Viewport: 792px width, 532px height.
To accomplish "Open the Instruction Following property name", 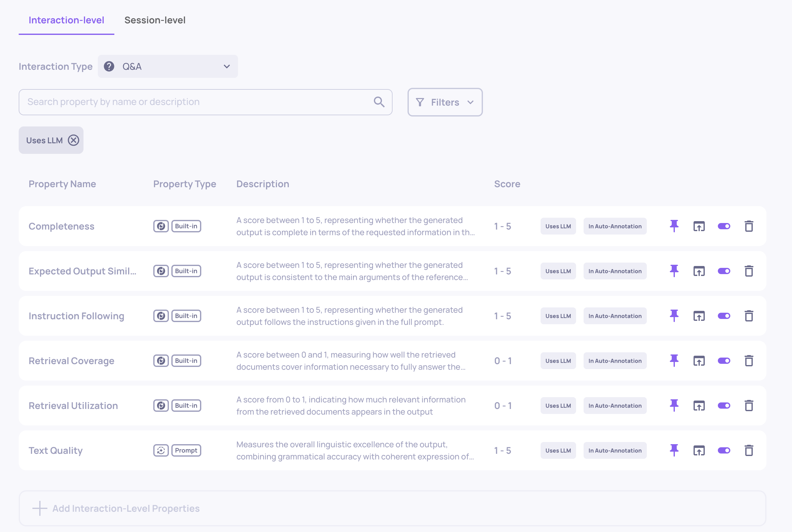I will coord(76,316).
